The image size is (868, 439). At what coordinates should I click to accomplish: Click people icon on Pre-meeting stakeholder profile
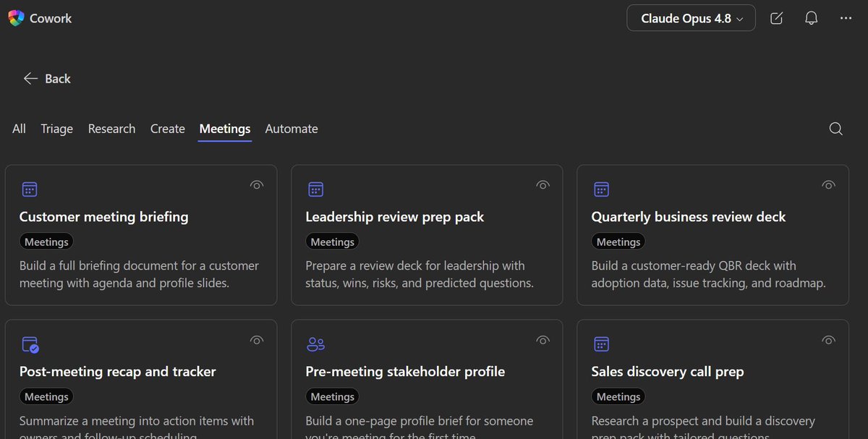[315, 344]
